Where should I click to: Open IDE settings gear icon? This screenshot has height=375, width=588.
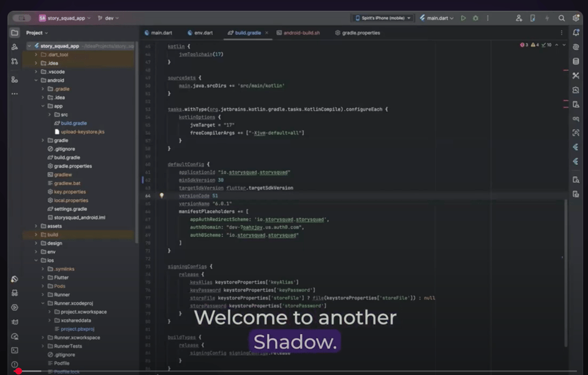576,18
